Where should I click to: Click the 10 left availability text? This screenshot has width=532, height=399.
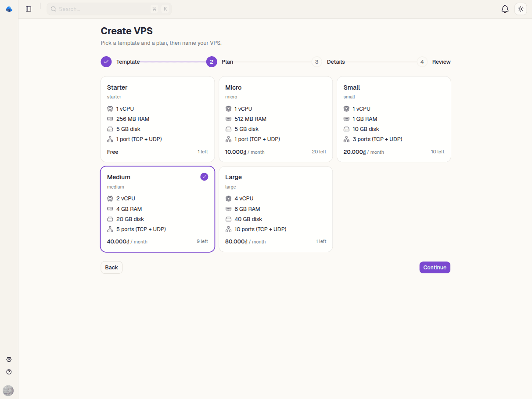click(438, 152)
